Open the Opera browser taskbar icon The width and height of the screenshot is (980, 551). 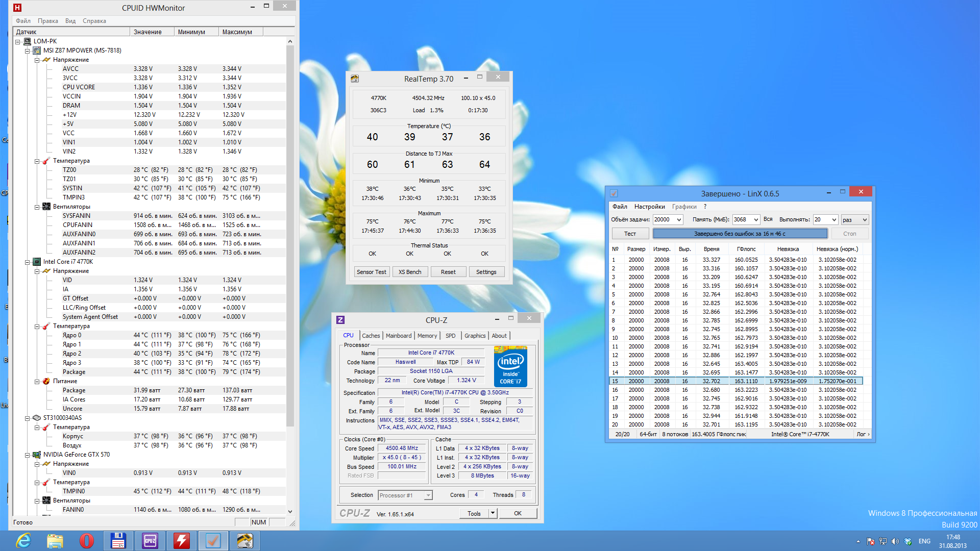point(86,540)
